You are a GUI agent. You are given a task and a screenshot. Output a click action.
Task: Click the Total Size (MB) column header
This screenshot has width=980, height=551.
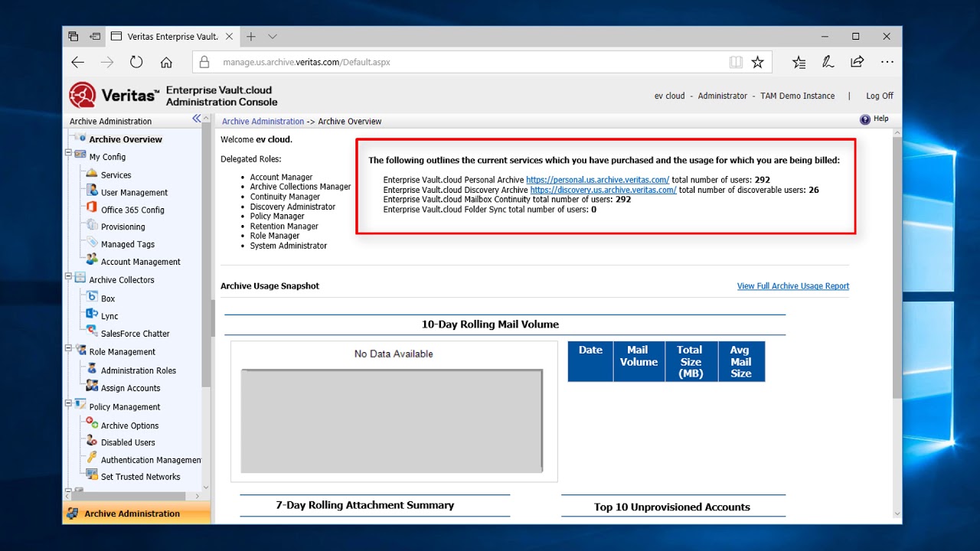coord(690,361)
